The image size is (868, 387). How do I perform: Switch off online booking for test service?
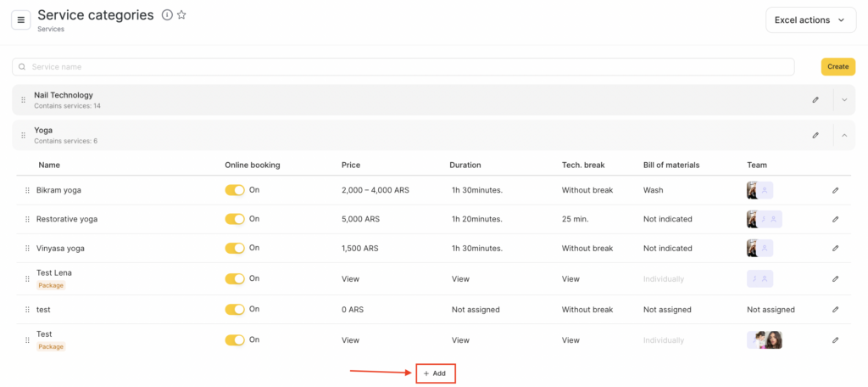click(235, 310)
